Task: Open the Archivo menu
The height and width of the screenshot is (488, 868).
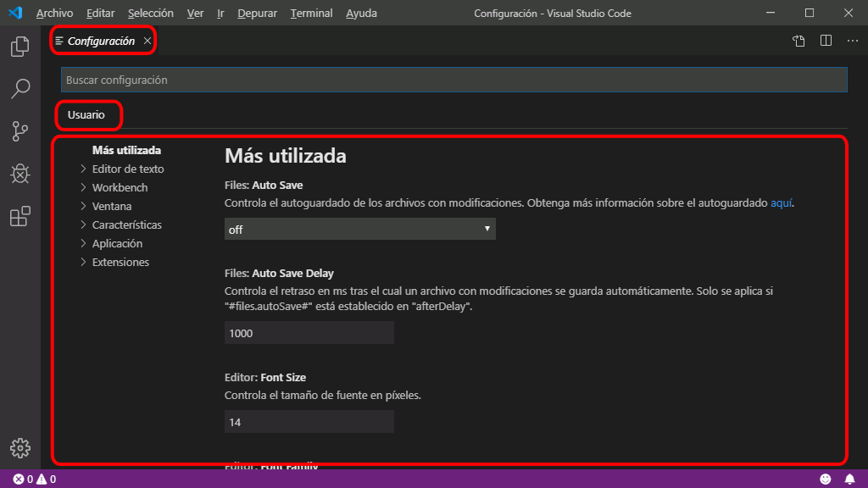Action: [x=54, y=13]
